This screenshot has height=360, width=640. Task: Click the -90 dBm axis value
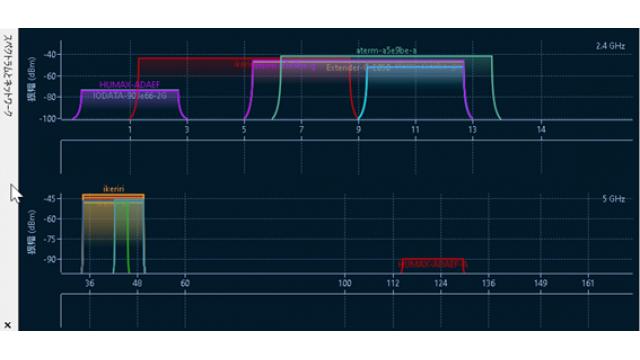pos(51,259)
